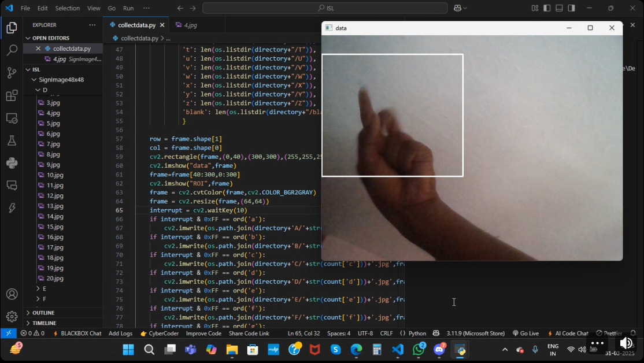Open the Search view in the activity bar
This screenshot has width=644, height=363.
12,50
